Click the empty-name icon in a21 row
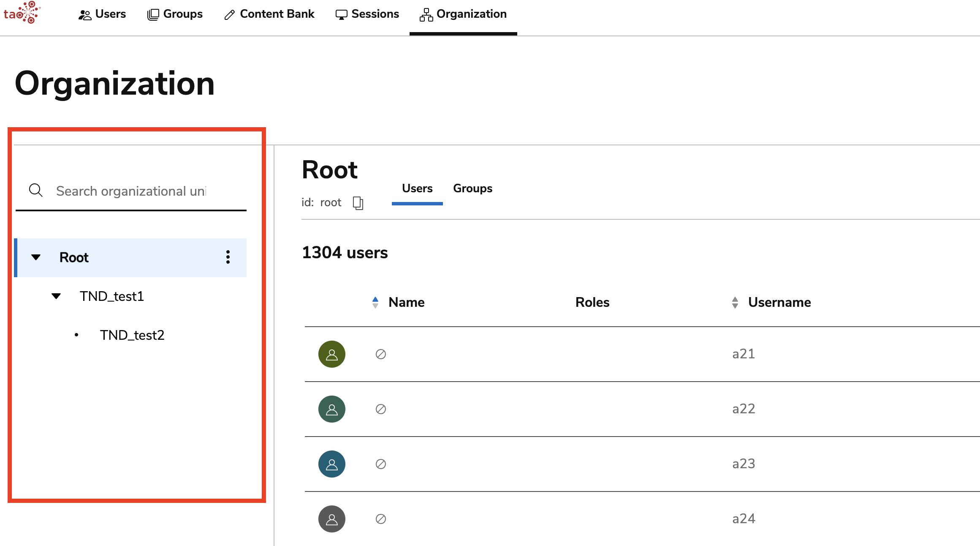The width and height of the screenshot is (980, 546). [381, 354]
